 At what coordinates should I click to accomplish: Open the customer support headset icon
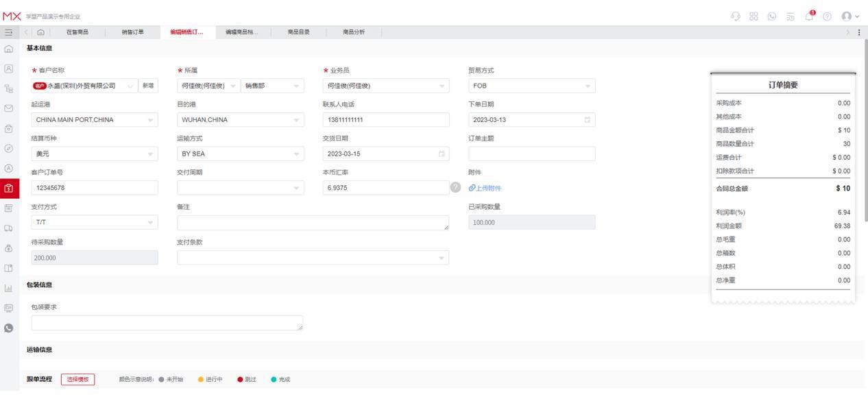[x=735, y=16]
